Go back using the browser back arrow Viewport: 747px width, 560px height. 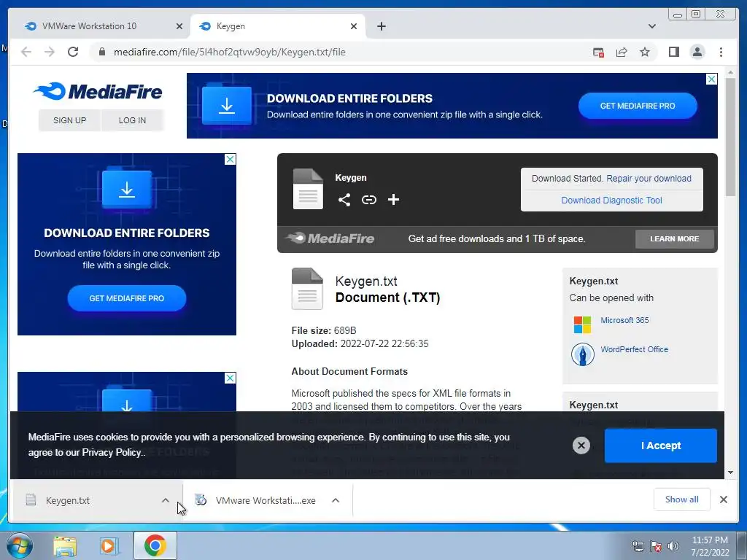pyautogui.click(x=26, y=52)
